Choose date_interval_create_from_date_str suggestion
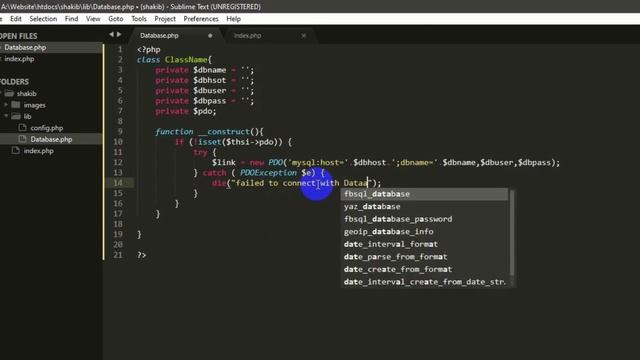The width and height of the screenshot is (640, 360). (424, 282)
